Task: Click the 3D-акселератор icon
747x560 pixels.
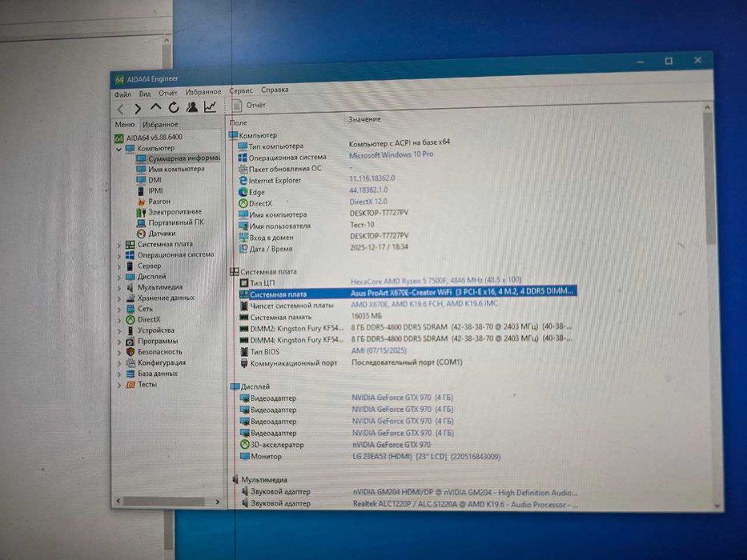Action: coord(245,445)
